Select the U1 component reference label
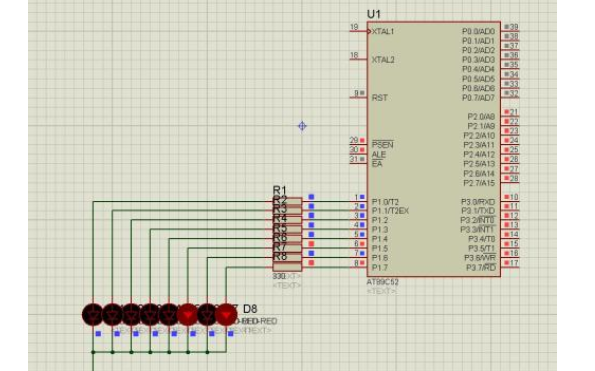 tap(374, 14)
